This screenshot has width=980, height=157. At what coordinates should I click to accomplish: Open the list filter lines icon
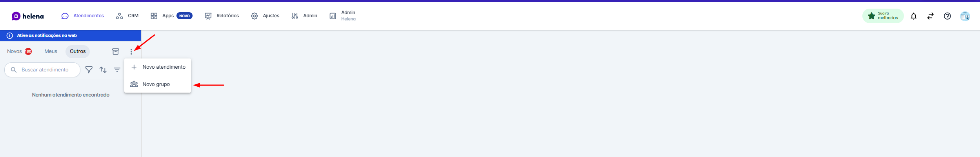coord(117,70)
